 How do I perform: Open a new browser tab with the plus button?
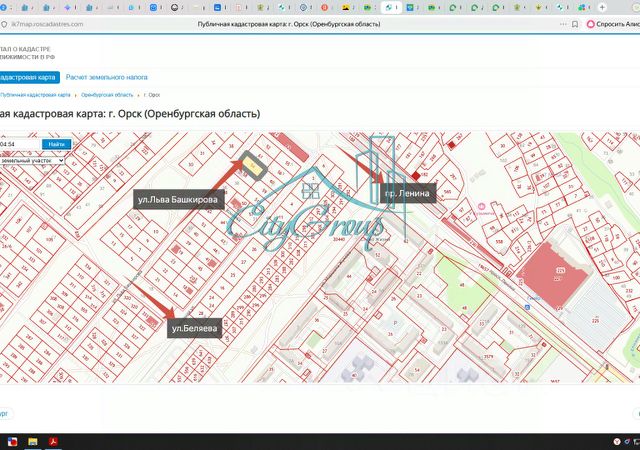(602, 7)
